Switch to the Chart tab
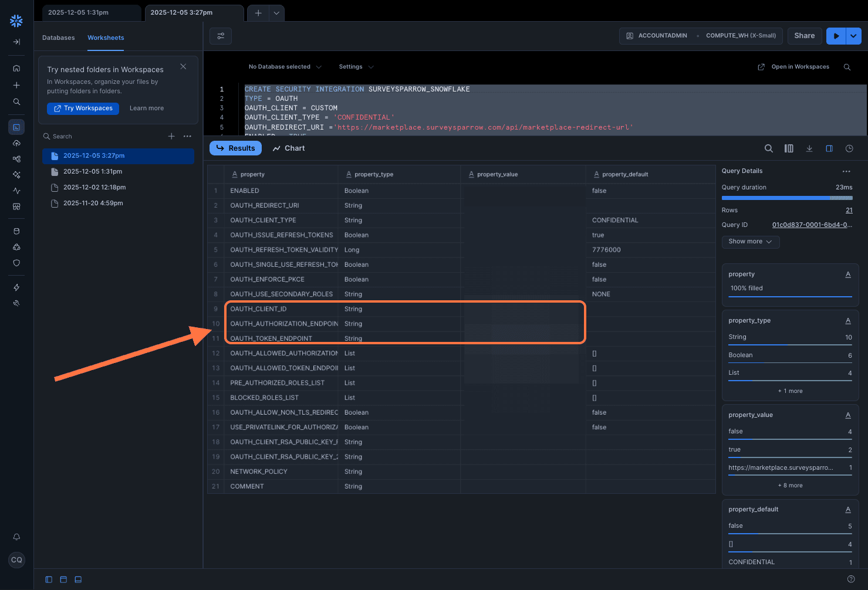The width and height of the screenshot is (868, 590). [289, 148]
